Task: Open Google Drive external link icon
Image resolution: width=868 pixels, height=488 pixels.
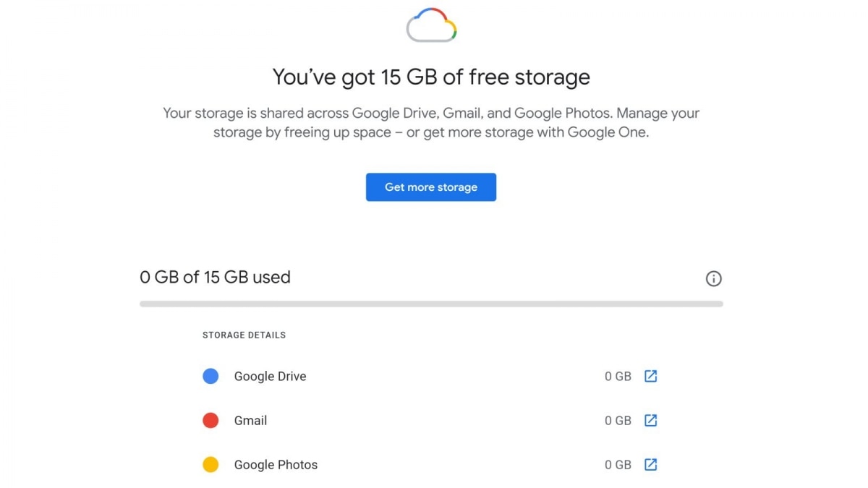Action: pos(650,376)
